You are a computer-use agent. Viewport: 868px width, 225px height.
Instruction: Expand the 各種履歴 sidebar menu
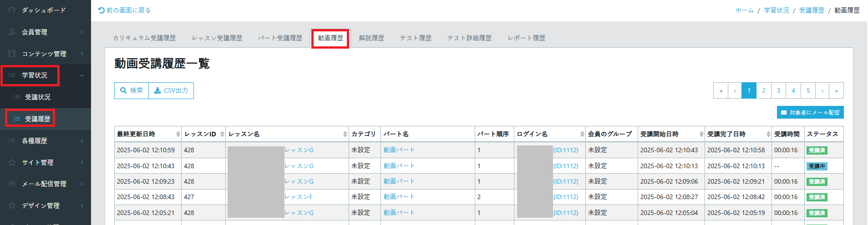[x=81, y=141]
